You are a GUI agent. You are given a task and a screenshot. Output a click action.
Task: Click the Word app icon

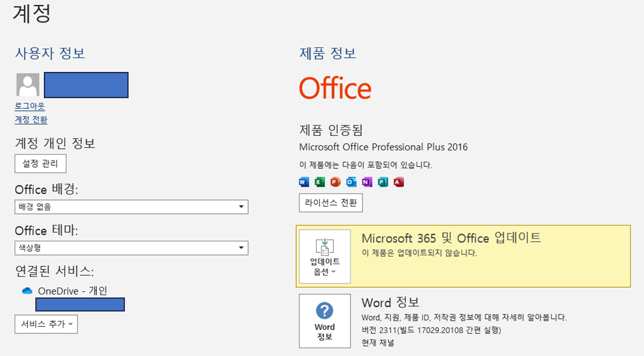304,182
